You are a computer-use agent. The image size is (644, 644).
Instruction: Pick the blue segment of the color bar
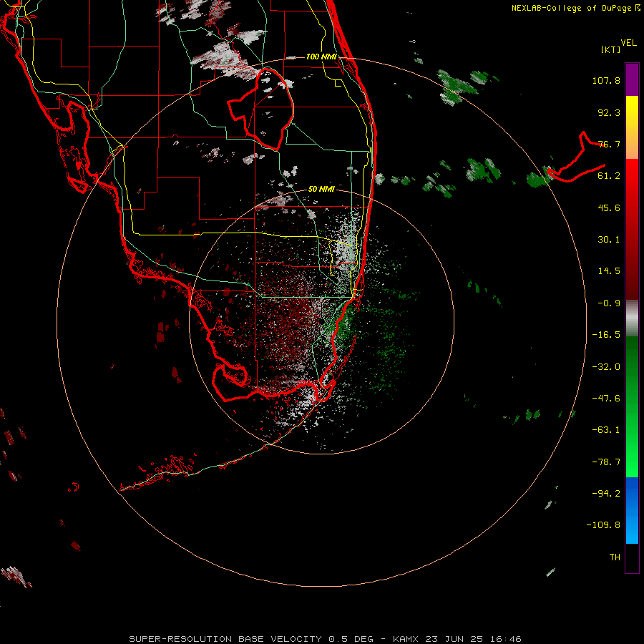632,510
